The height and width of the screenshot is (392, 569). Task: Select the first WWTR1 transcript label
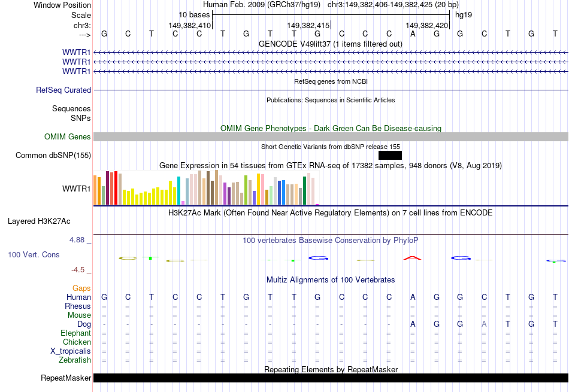pyautogui.click(x=76, y=53)
